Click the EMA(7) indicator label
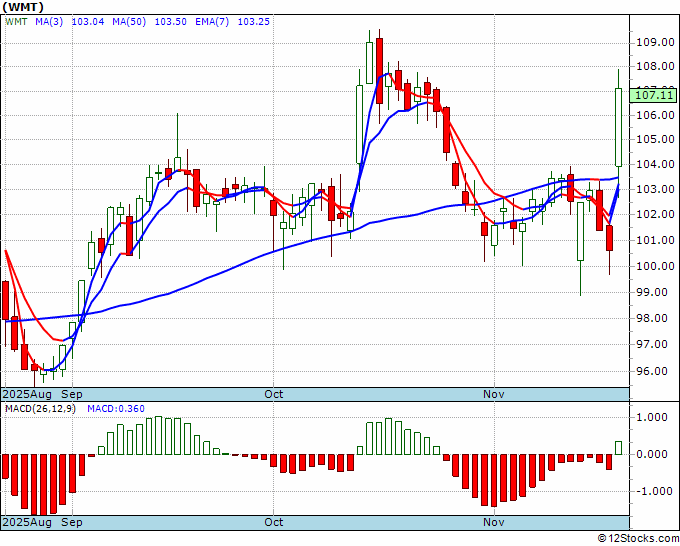The width and height of the screenshot is (680, 546). pyautogui.click(x=212, y=22)
